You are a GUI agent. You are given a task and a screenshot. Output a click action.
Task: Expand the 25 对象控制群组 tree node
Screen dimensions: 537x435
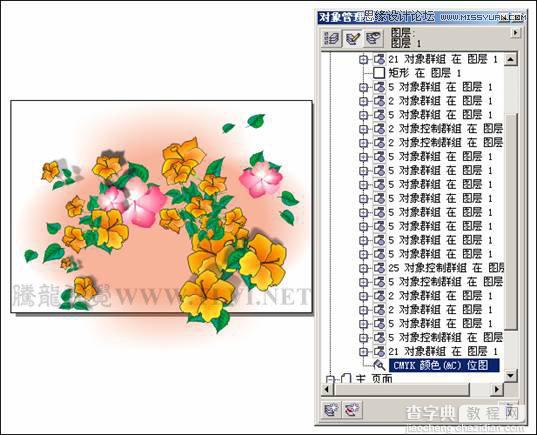click(363, 268)
